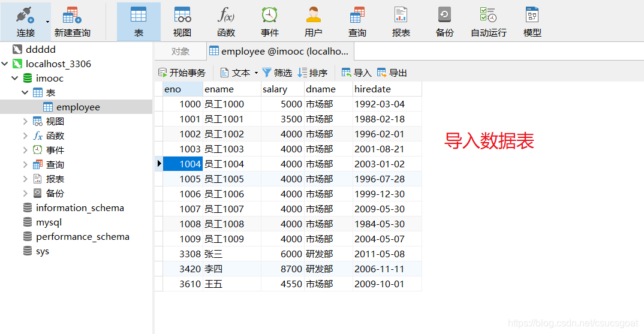Viewport: 644px width, 334px height.
Task: Create a new query with 新建查询
Action: tap(73, 22)
